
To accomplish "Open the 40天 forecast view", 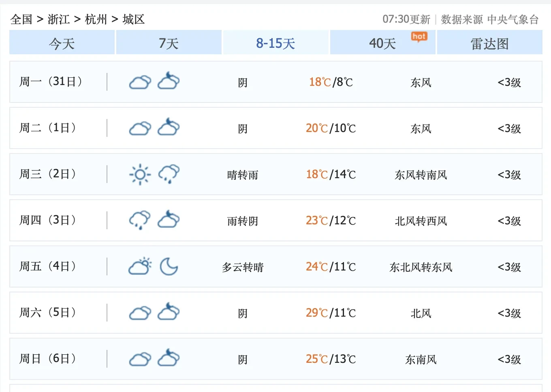I will pos(381,43).
